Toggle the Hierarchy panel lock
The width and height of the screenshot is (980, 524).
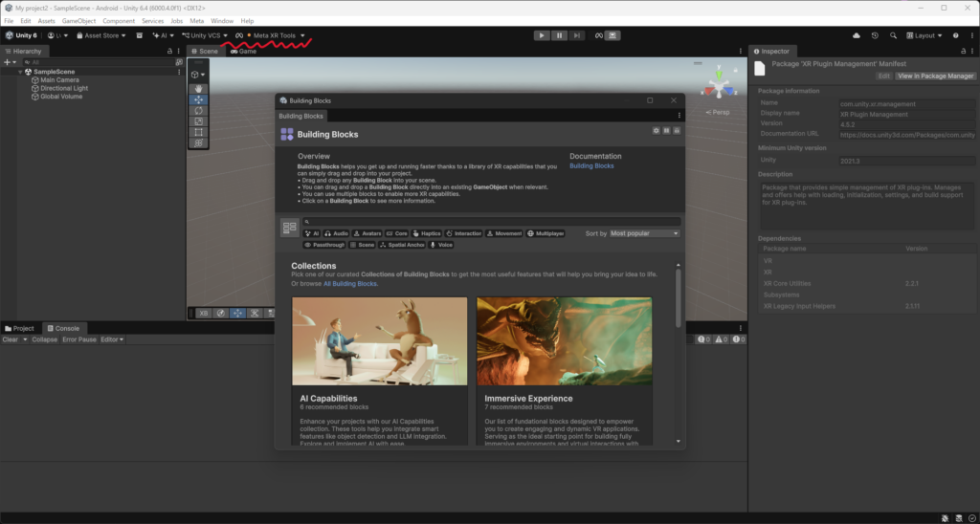click(x=170, y=52)
